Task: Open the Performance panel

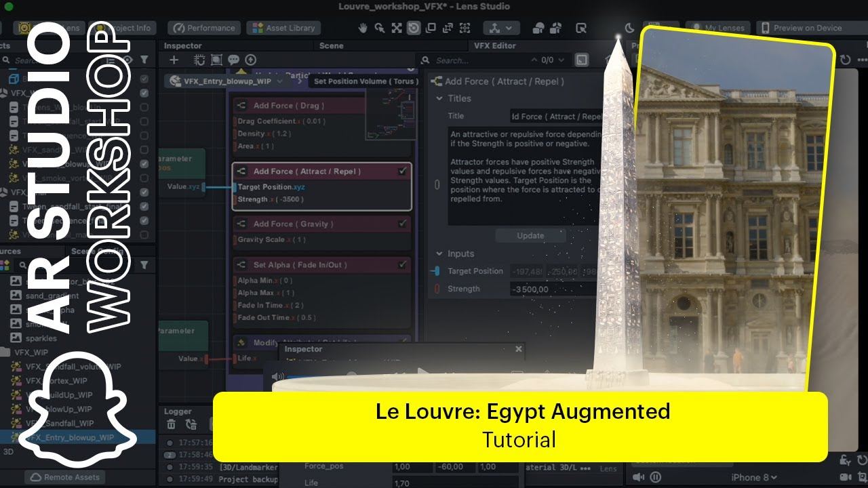Action: (x=203, y=28)
